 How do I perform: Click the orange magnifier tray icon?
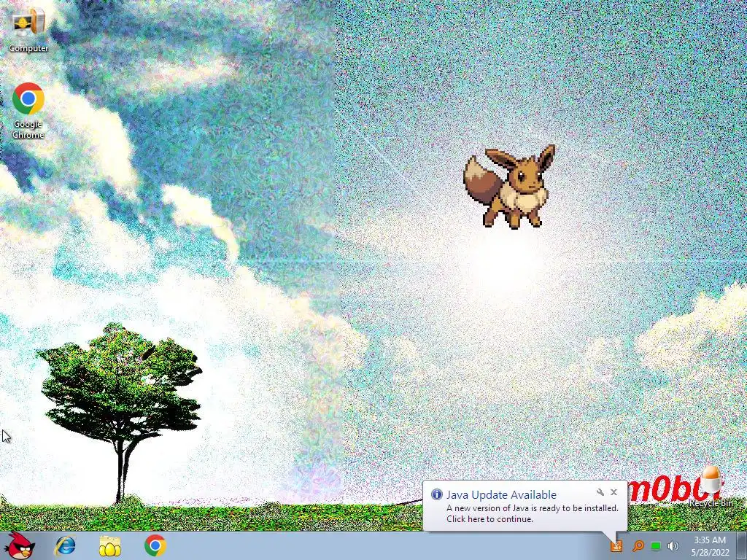(638, 545)
